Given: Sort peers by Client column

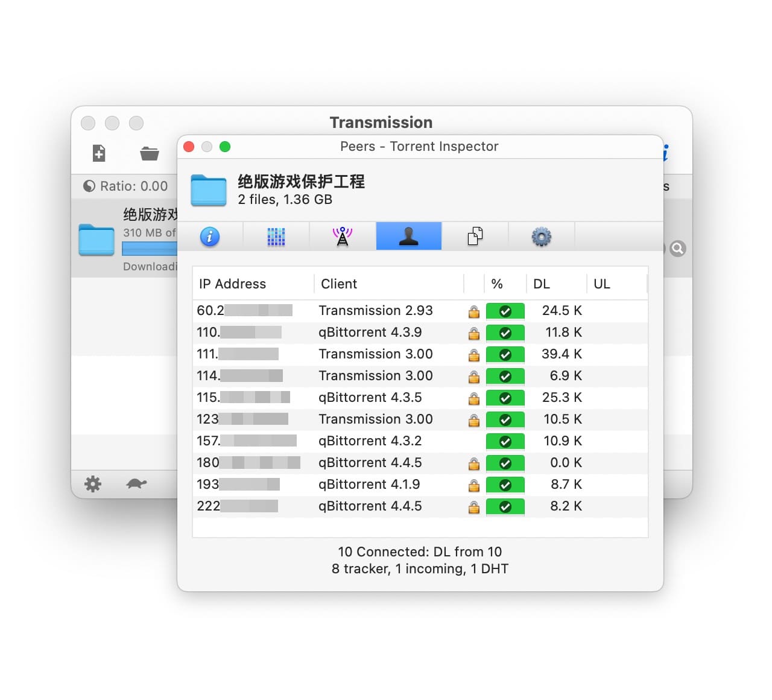Looking at the screenshot, I should pos(389,284).
